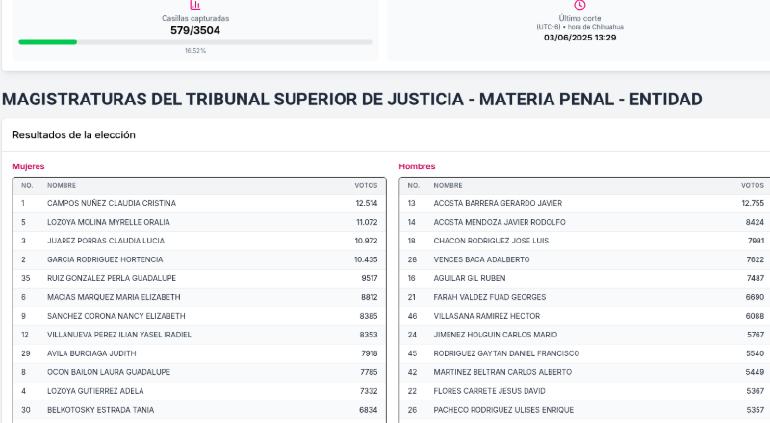Image resolution: width=770 pixels, height=423 pixels.
Task: Select row FARAH VALDEZ FUAD GEORGES
Action: (585, 297)
